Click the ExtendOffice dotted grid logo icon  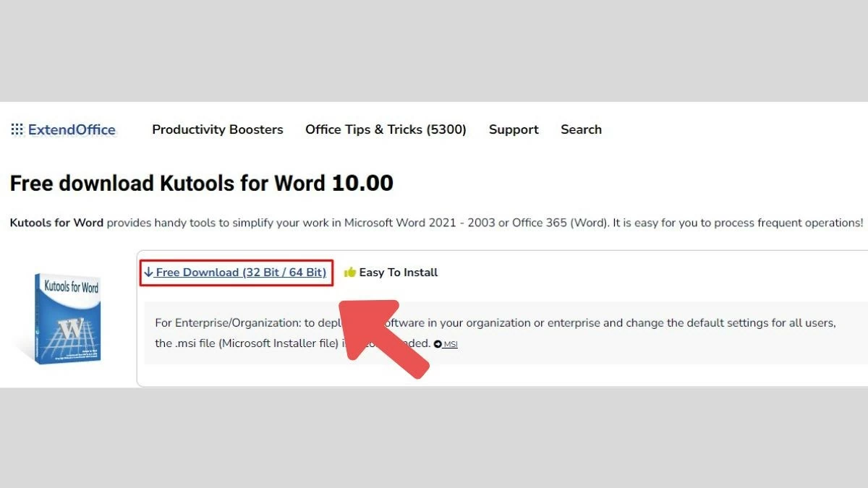tap(17, 129)
